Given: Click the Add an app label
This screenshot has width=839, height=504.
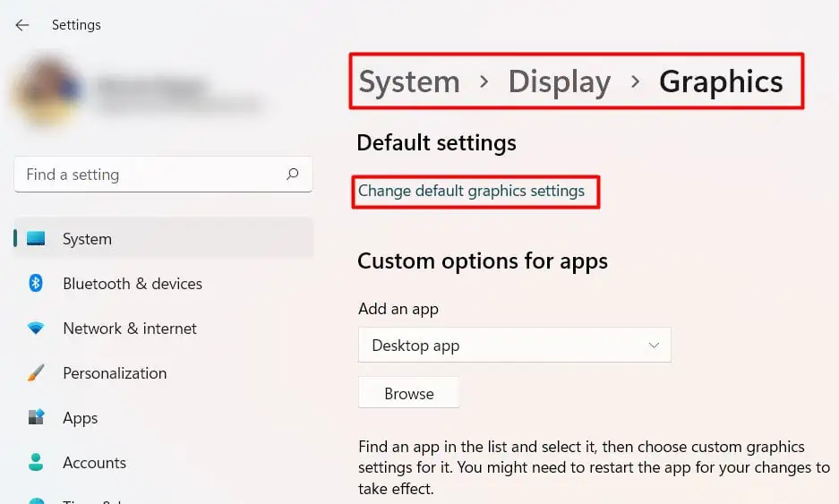Looking at the screenshot, I should tap(398, 309).
